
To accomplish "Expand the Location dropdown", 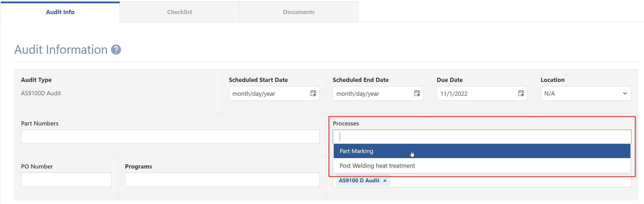I will 586,93.
